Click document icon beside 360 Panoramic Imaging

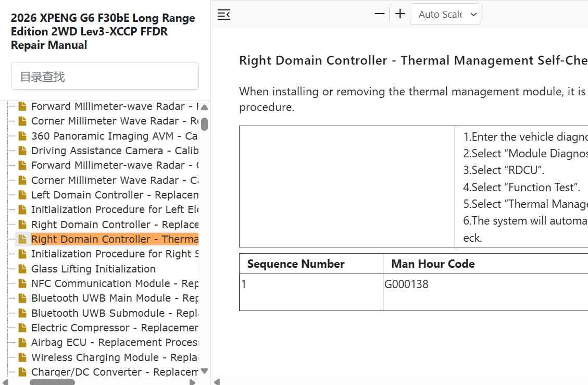click(x=22, y=136)
